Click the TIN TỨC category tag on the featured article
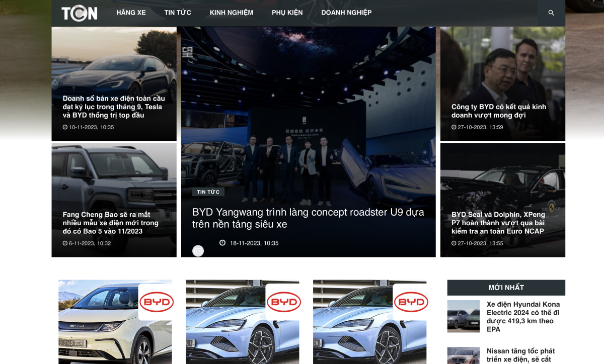604x364 pixels. click(208, 192)
